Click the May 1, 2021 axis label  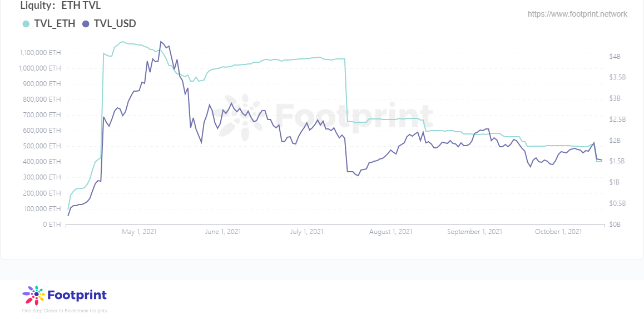[x=139, y=232]
